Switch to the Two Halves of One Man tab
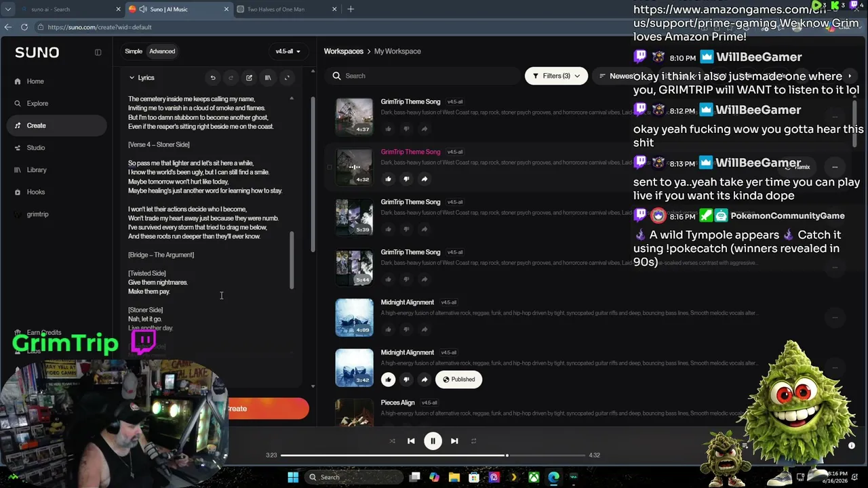This screenshot has height=488, width=868. pyautogui.click(x=288, y=9)
